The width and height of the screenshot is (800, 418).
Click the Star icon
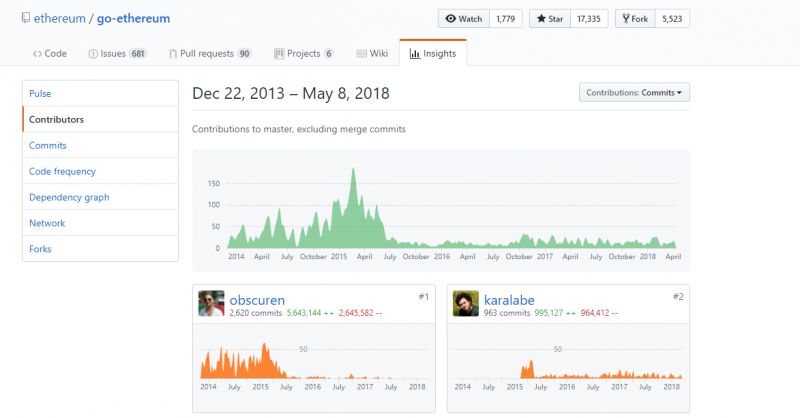[541, 18]
